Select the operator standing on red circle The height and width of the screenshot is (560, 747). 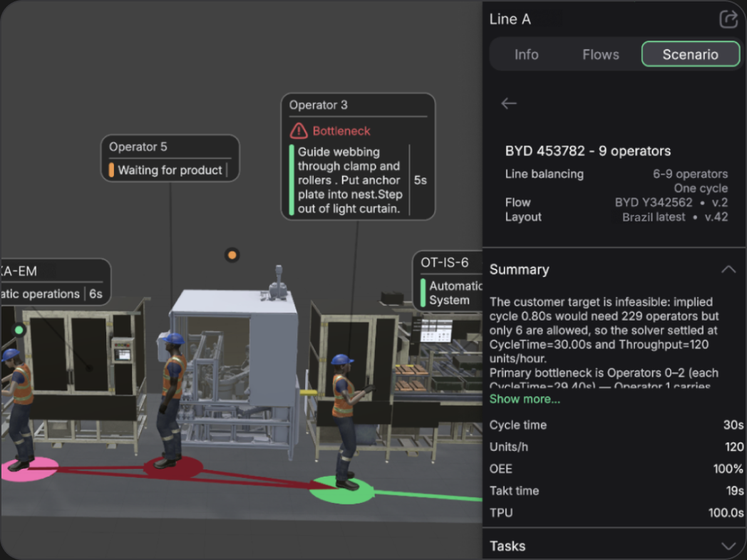tap(172, 401)
